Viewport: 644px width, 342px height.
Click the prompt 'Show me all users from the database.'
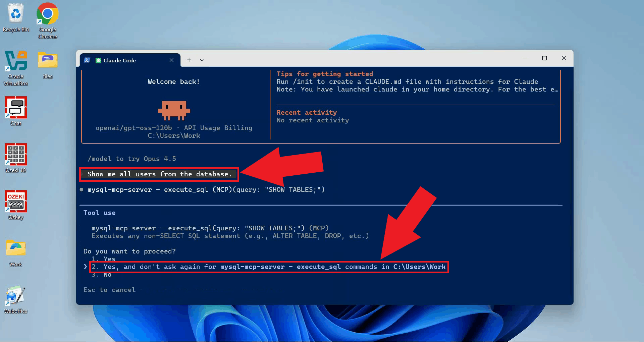click(160, 174)
